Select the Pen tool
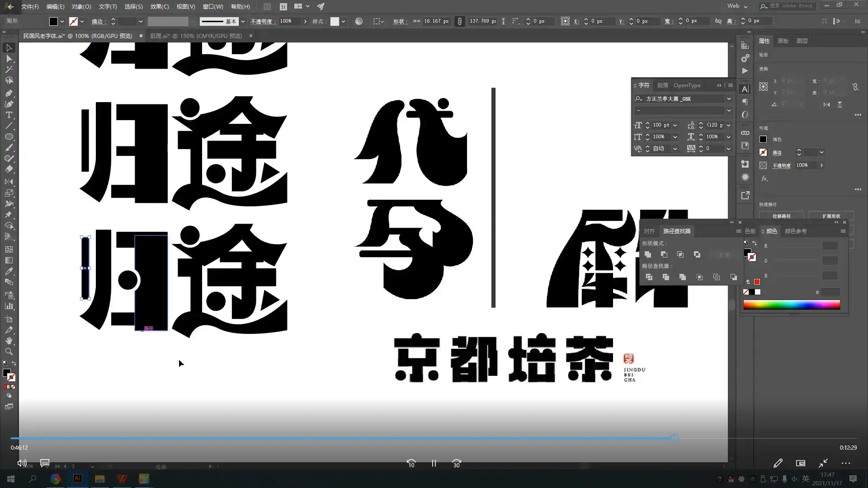The image size is (868, 488). (x=9, y=94)
